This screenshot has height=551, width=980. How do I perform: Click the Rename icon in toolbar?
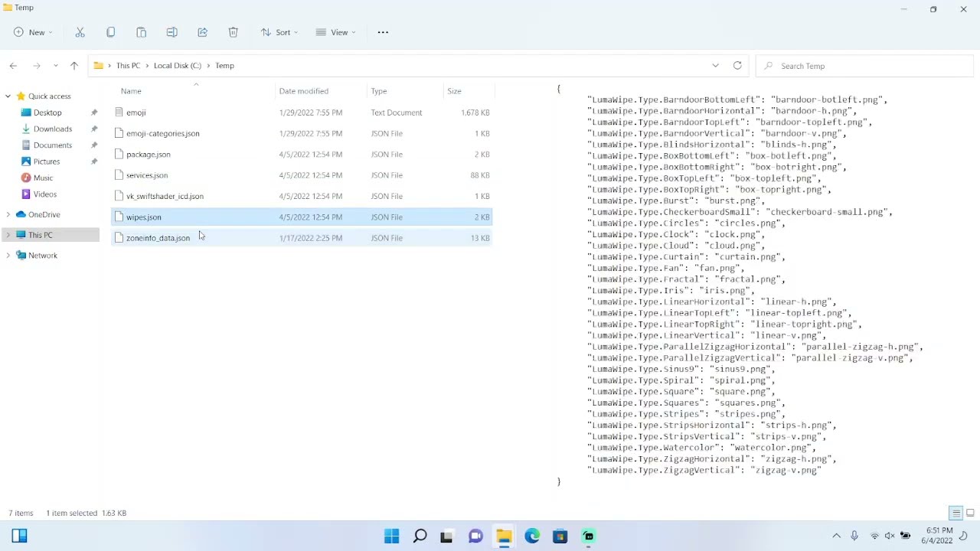[x=171, y=32]
